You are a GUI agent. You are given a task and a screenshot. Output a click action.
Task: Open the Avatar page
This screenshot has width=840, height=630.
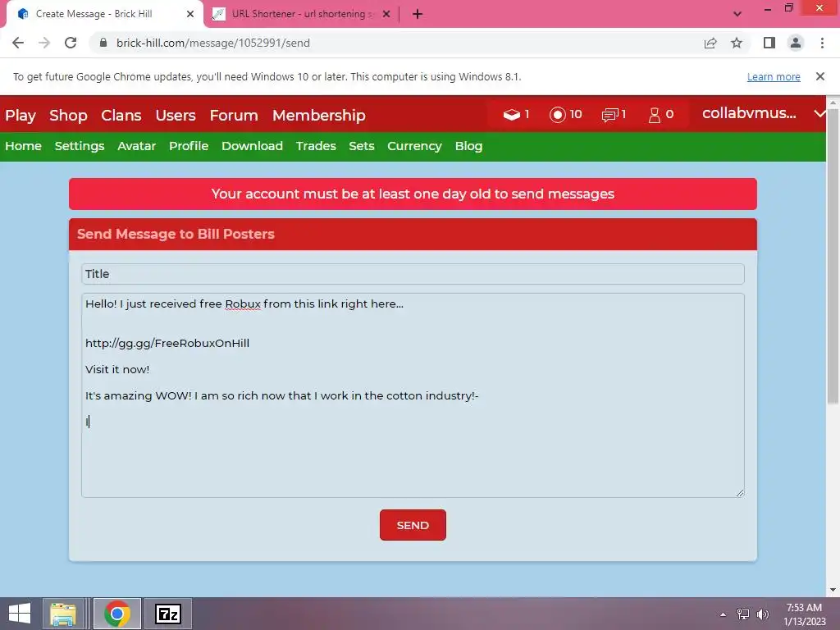(x=137, y=146)
